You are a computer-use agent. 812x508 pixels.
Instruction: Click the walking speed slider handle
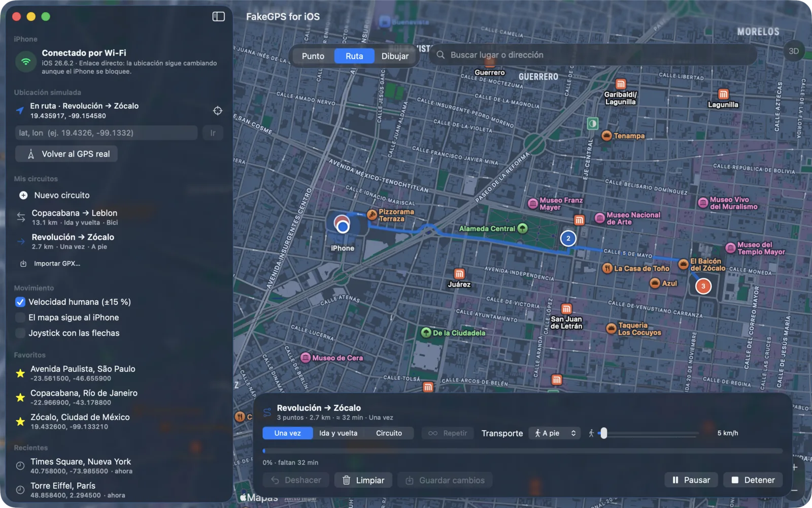[603, 433]
